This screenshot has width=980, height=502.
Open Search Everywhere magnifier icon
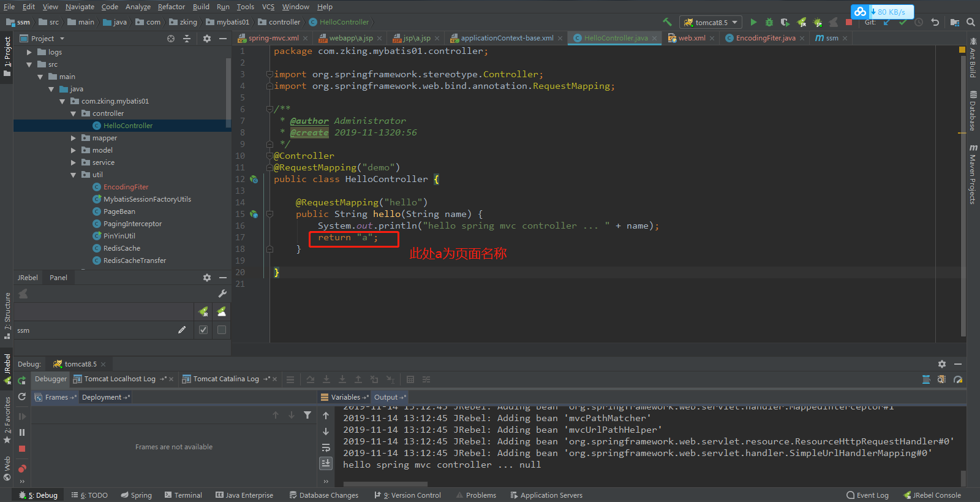pos(971,22)
